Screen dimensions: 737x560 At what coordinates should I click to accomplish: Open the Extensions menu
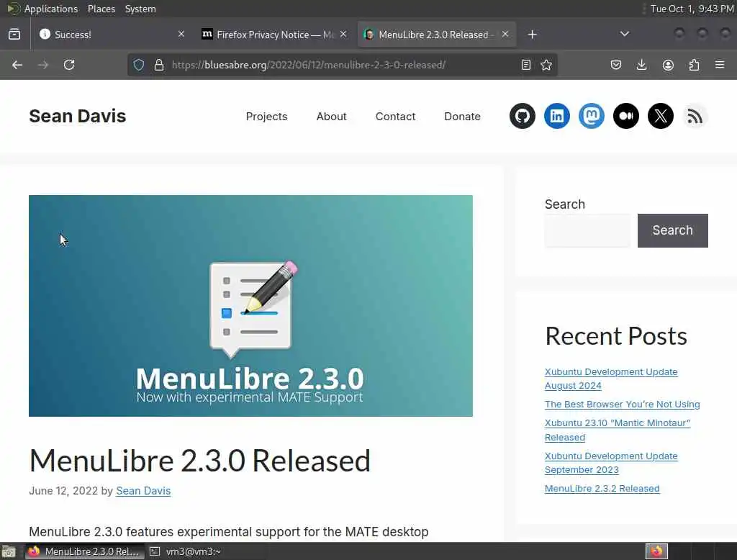pos(694,65)
